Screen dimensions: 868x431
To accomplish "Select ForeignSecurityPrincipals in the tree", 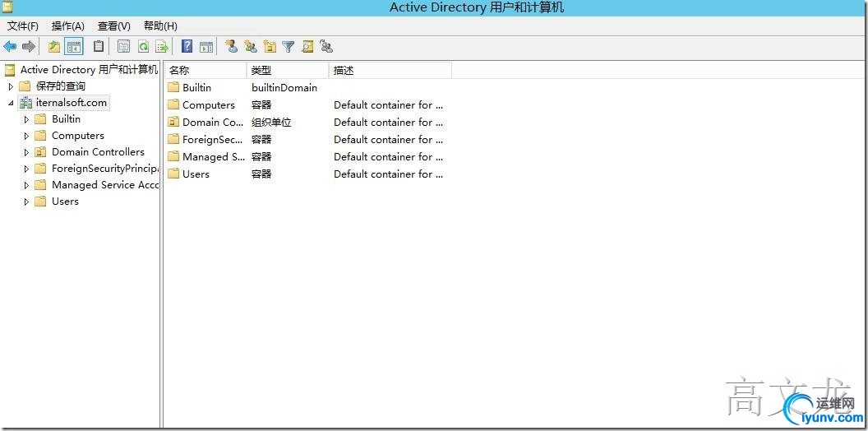I will (x=104, y=169).
